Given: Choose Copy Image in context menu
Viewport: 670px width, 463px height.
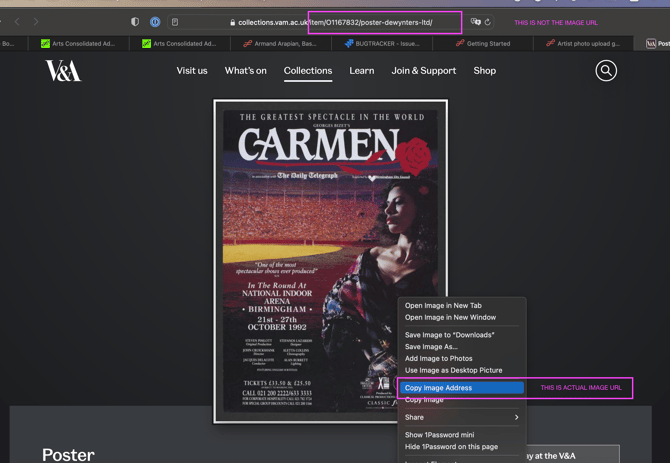Looking at the screenshot, I should (x=461, y=400).
